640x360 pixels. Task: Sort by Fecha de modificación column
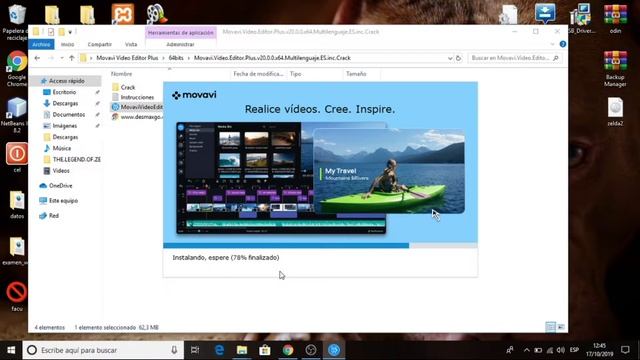[258, 74]
